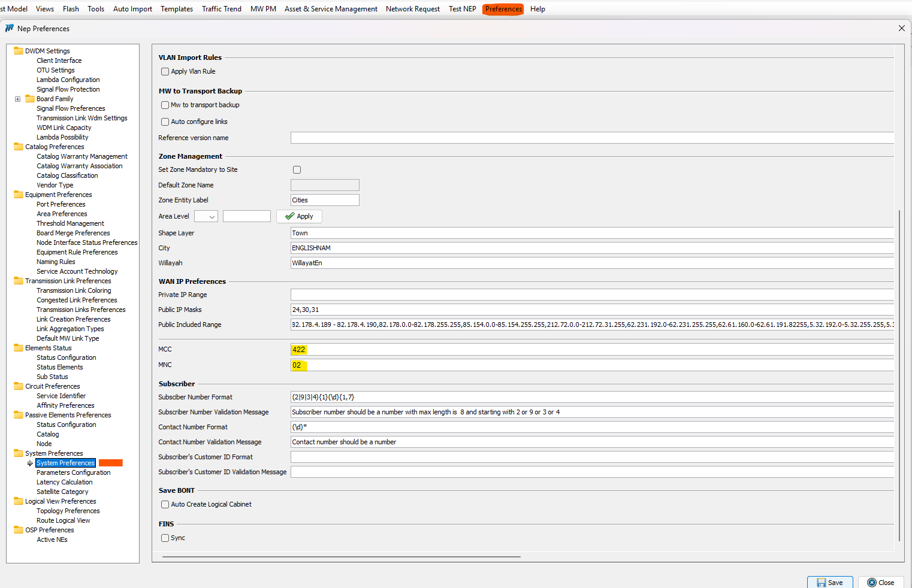
Task: Click the Equipment Preferences folder icon
Action: pyautogui.click(x=19, y=195)
